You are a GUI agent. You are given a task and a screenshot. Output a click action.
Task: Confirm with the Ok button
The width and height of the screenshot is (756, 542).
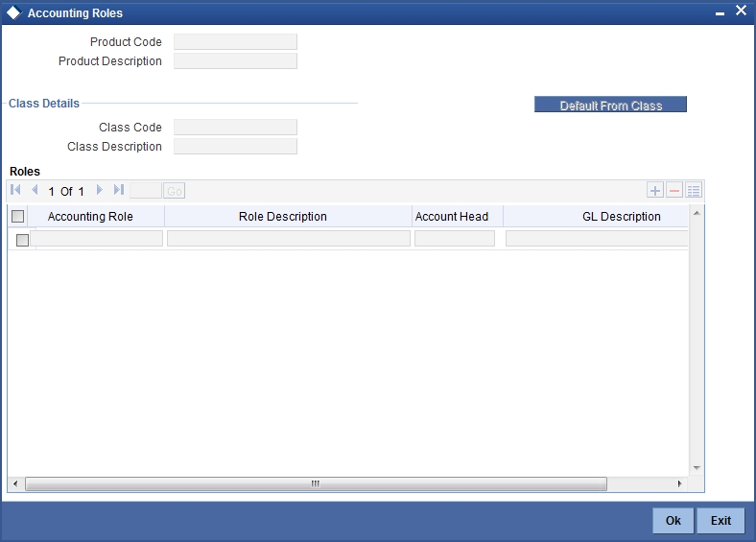673,520
